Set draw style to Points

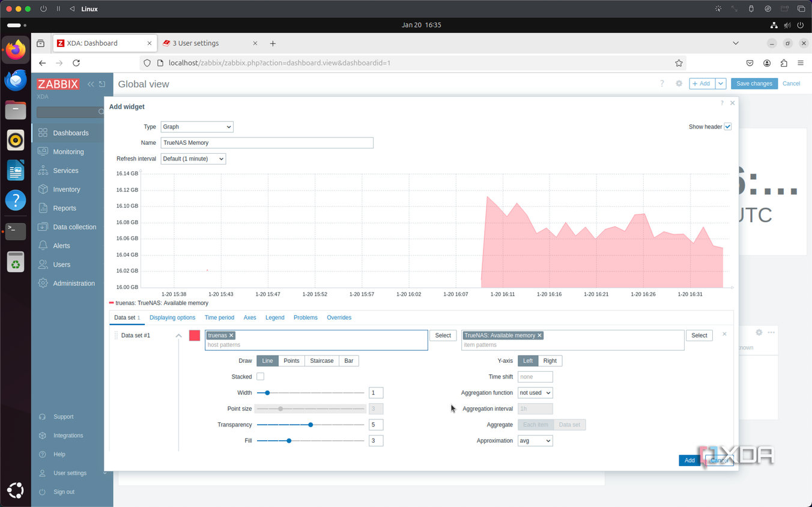(x=291, y=361)
